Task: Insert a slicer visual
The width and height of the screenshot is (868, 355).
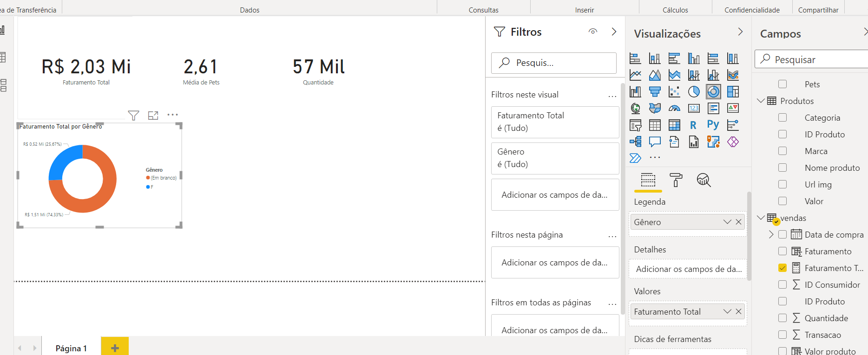Action: point(635,125)
